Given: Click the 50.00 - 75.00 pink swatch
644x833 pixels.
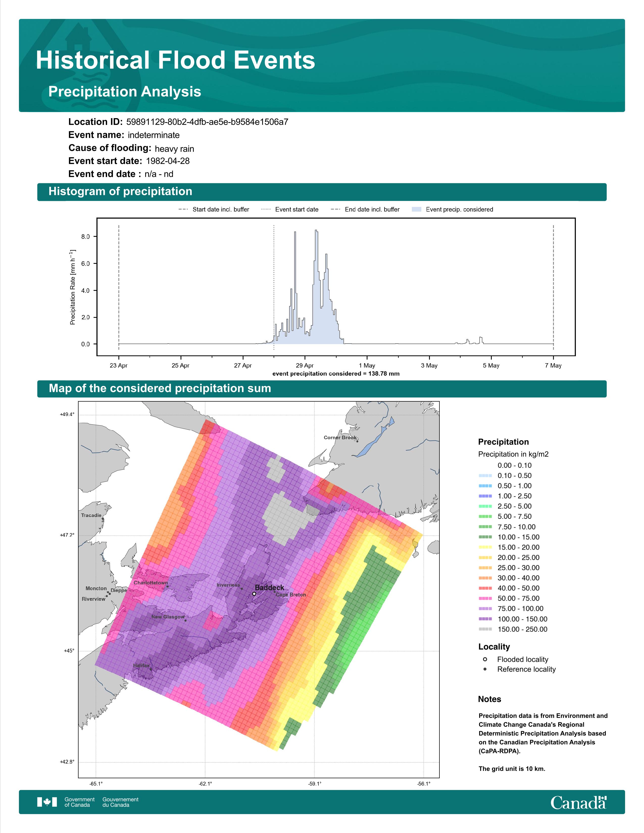Looking at the screenshot, I should [x=485, y=598].
